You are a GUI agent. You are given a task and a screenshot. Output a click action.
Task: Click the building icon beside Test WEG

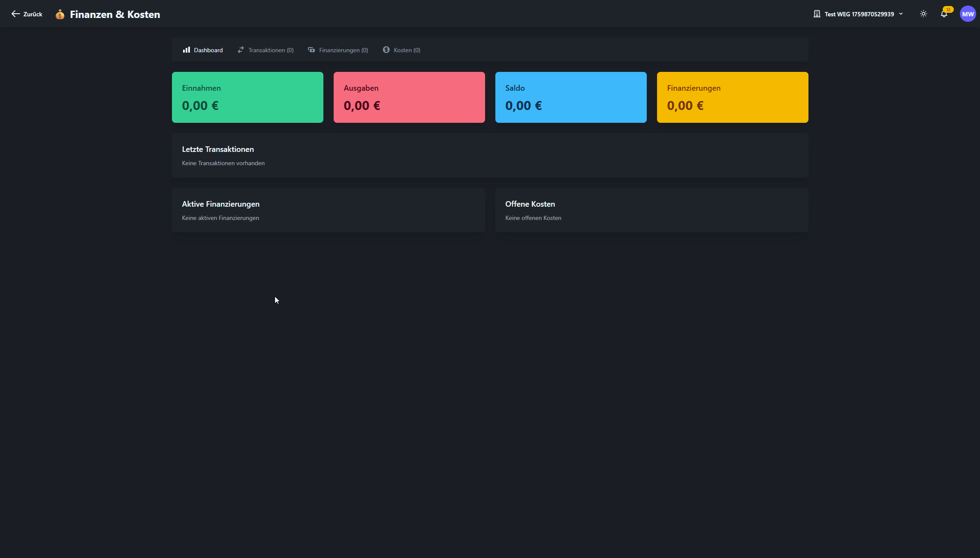tap(817, 14)
